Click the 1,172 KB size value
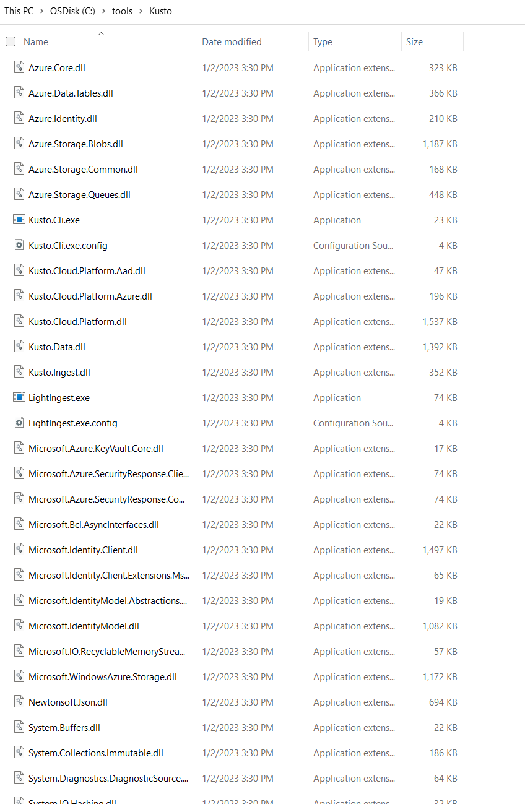Screen dimensions: 525x812 [x=440, y=677]
